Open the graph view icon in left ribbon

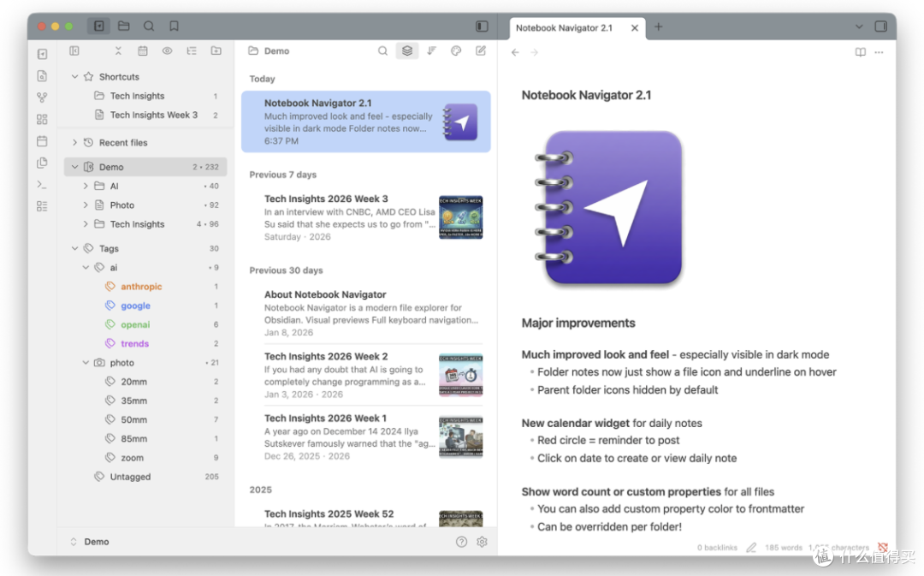point(42,98)
